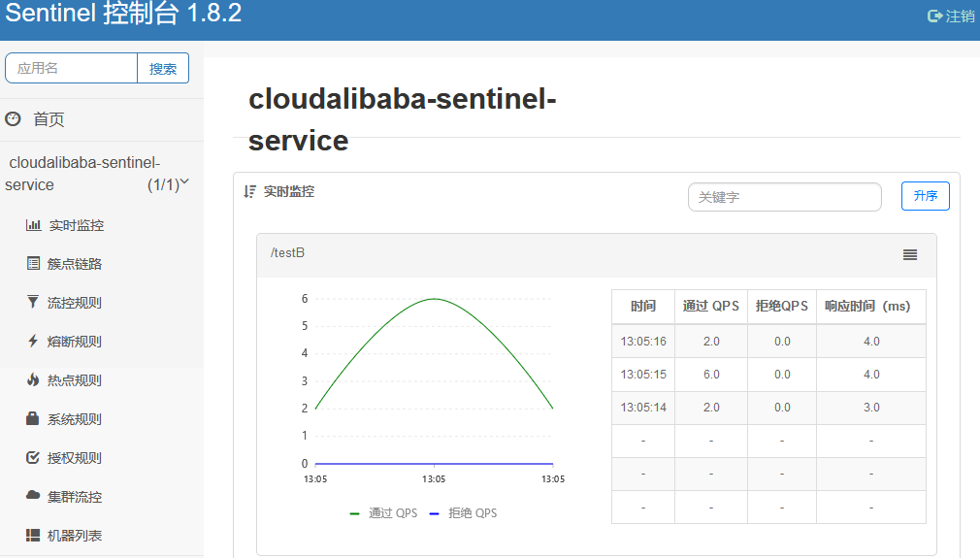Click the 6.0 pass QPS cell

(x=710, y=375)
